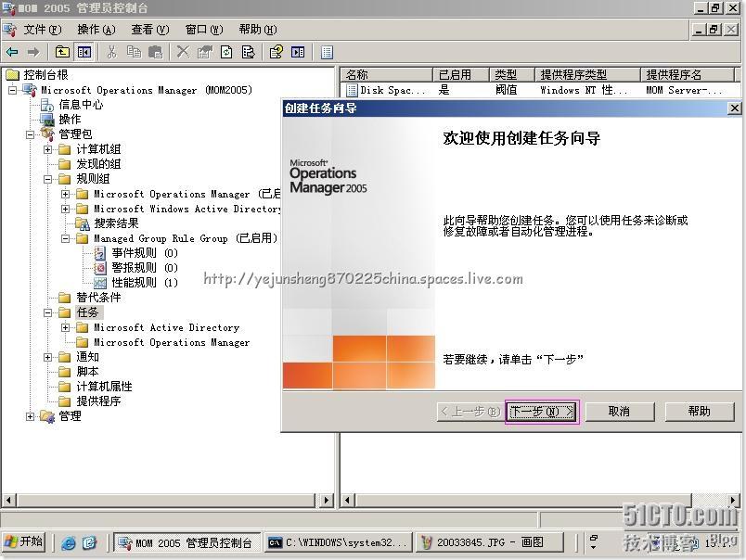The width and height of the screenshot is (746, 560).
Task: Switch to MOM 2005 管理员控制台 taskbar button
Action: pyautogui.click(x=187, y=542)
